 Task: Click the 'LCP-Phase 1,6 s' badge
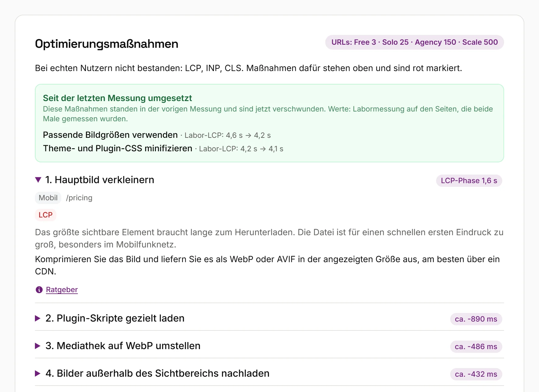point(469,181)
